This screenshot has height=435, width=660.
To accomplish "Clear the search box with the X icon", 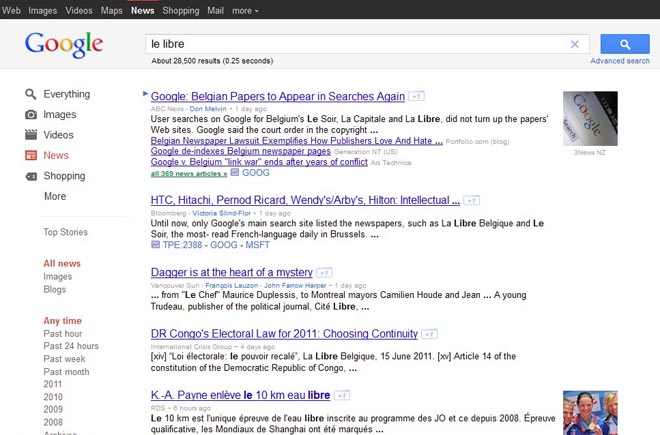I will (x=575, y=44).
